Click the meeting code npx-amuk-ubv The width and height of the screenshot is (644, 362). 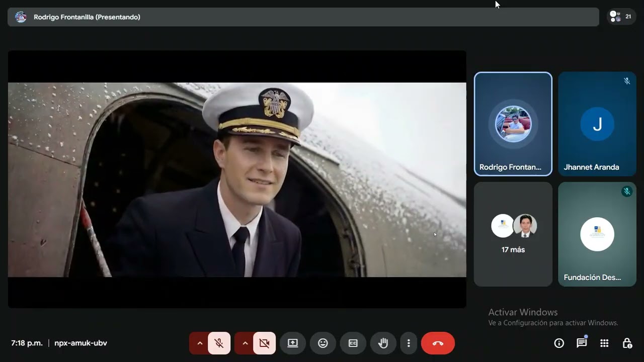(80, 343)
